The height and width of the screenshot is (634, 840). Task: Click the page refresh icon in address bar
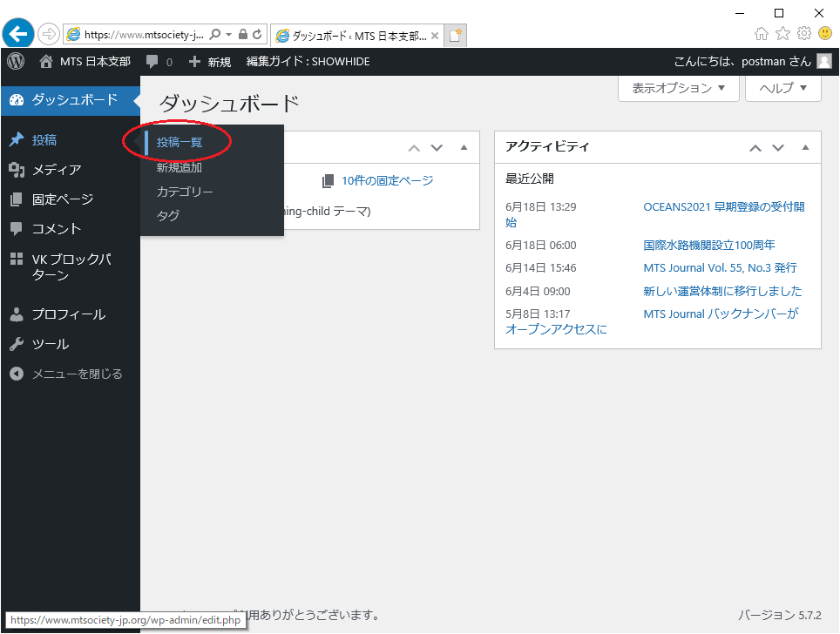tap(257, 35)
